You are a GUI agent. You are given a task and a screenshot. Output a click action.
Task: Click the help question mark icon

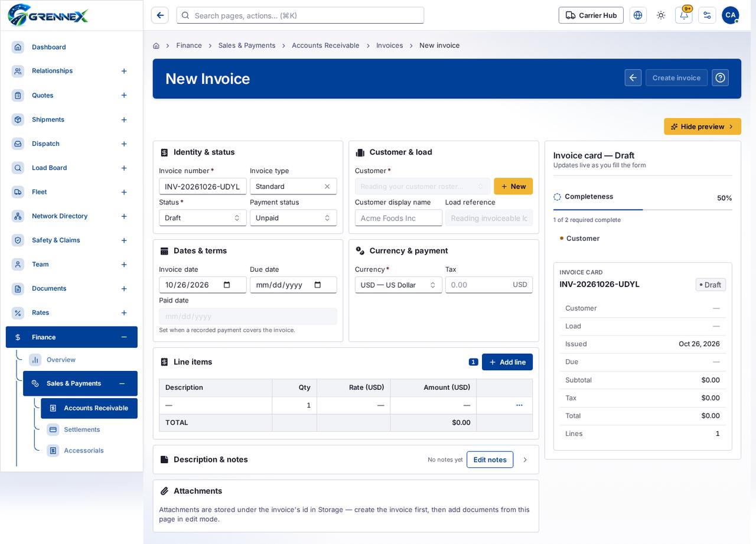720,78
